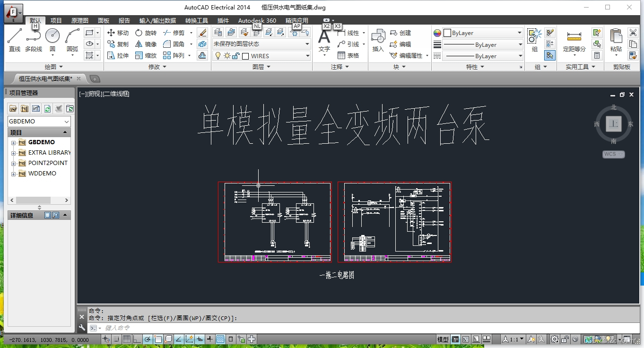644x348 pixels.
Task: Open the application menu button
Action: coord(13,13)
